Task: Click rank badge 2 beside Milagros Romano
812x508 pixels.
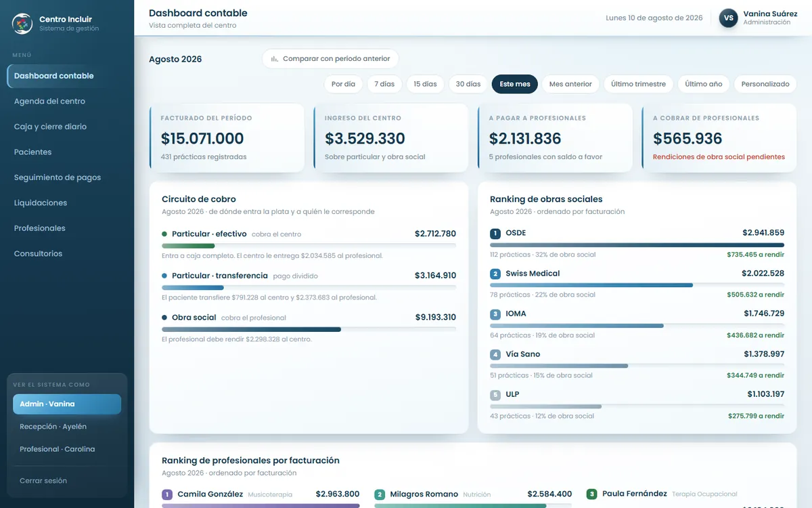Action: point(380,495)
